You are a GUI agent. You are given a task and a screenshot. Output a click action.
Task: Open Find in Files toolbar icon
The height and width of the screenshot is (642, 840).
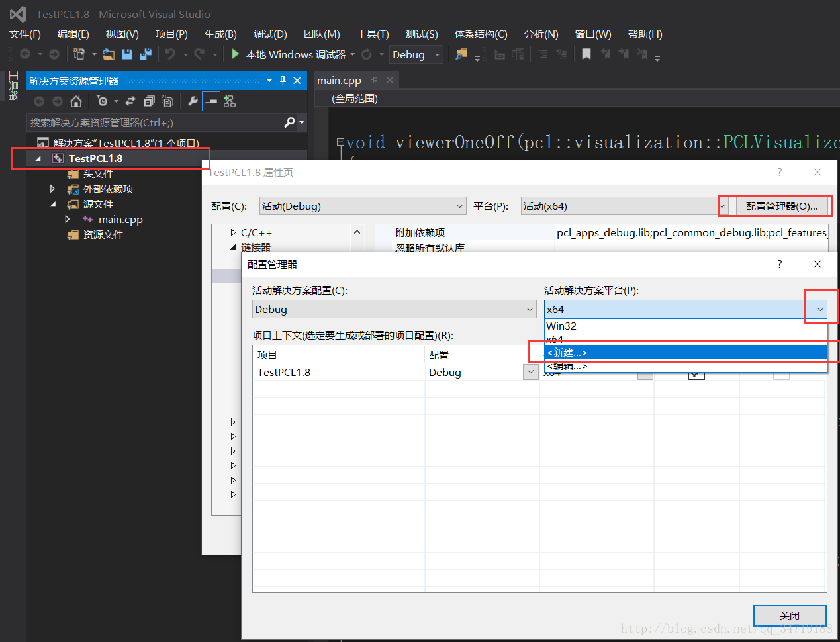pos(461,54)
